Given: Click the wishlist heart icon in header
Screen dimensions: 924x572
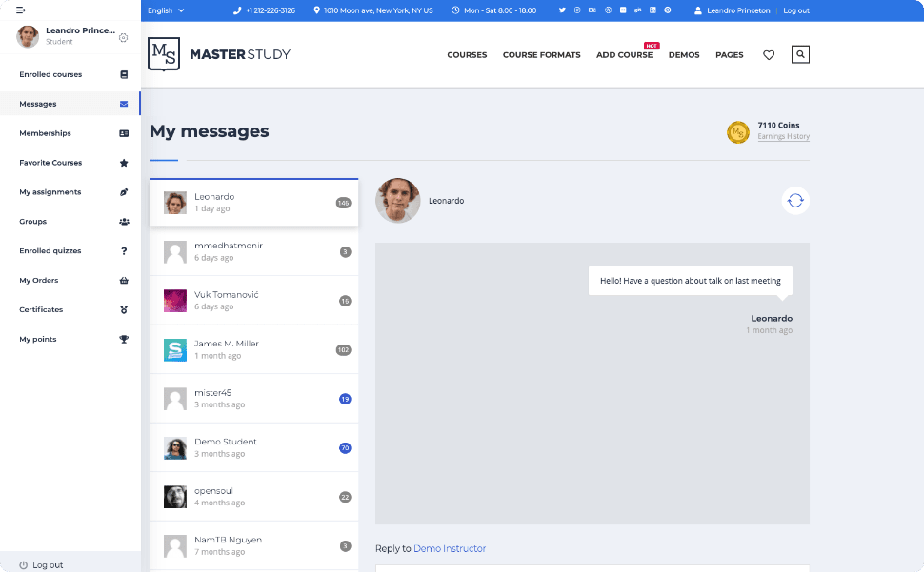Looking at the screenshot, I should (x=769, y=55).
